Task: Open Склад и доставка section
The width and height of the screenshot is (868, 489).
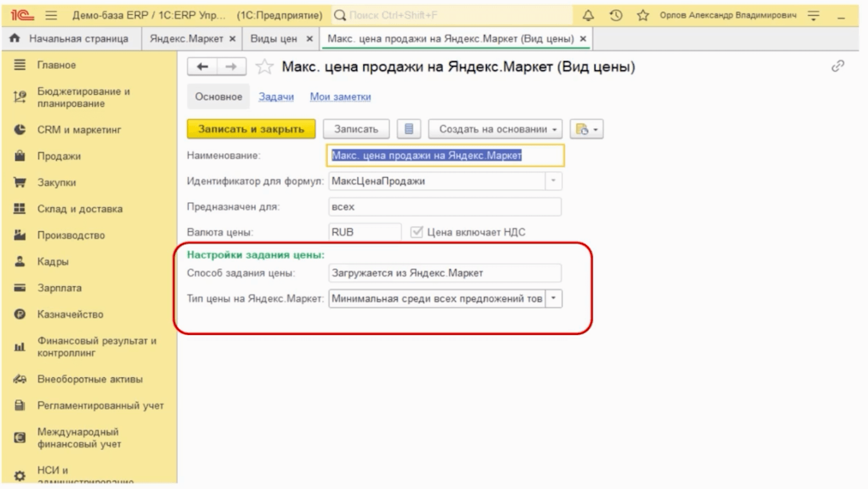Action: (89, 209)
